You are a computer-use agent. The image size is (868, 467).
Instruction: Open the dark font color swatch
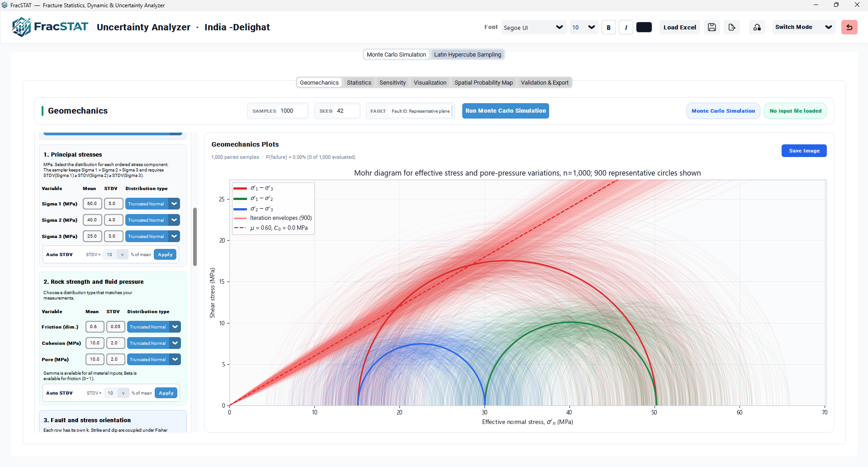pos(644,27)
